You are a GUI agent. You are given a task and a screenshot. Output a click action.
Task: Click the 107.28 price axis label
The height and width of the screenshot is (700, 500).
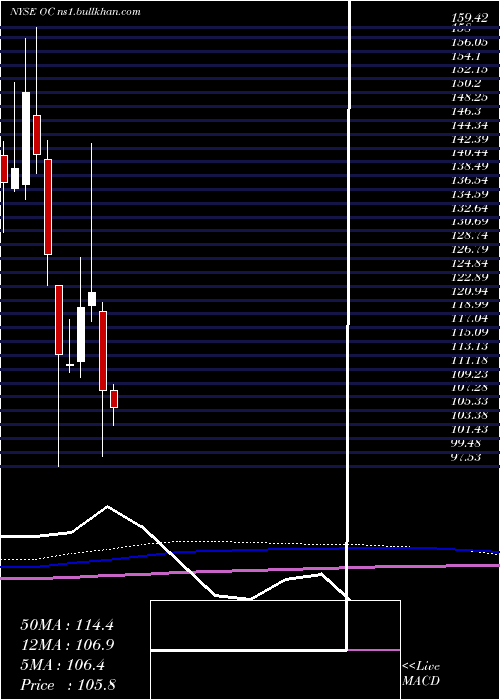[x=468, y=388]
